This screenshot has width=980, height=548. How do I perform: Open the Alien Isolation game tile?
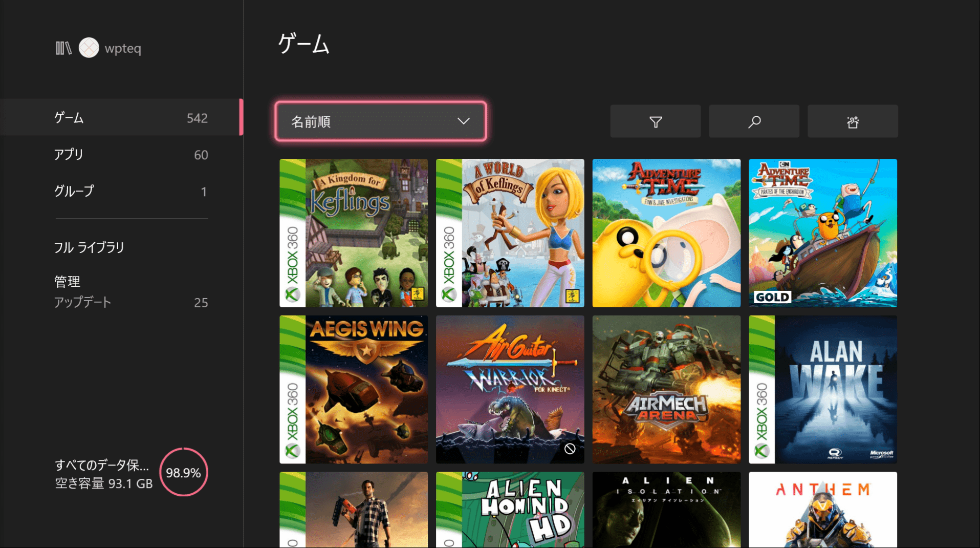[666, 510]
